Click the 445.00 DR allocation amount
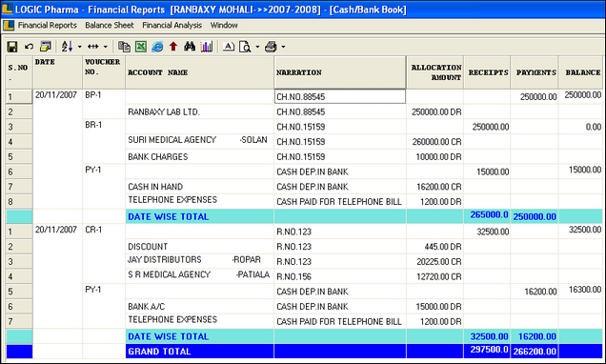The width and height of the screenshot is (606, 364). click(x=443, y=247)
